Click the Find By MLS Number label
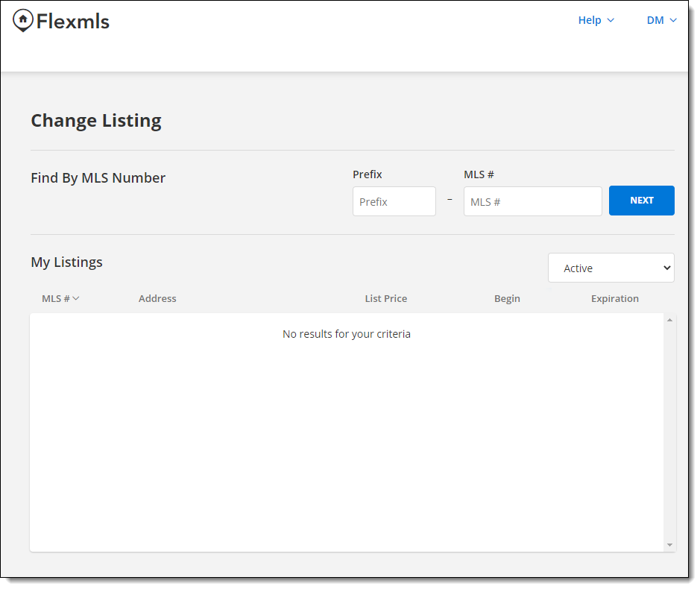The image size is (700, 589). tap(98, 177)
